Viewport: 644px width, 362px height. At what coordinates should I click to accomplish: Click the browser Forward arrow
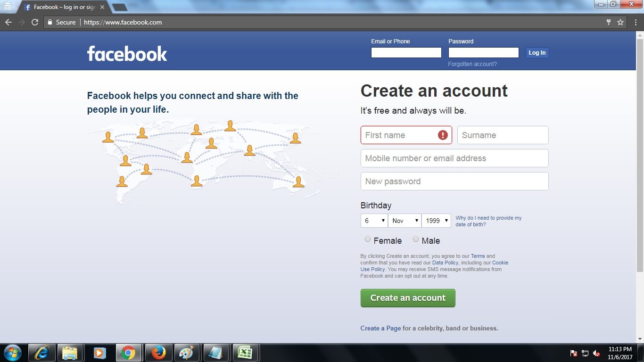click(x=22, y=22)
